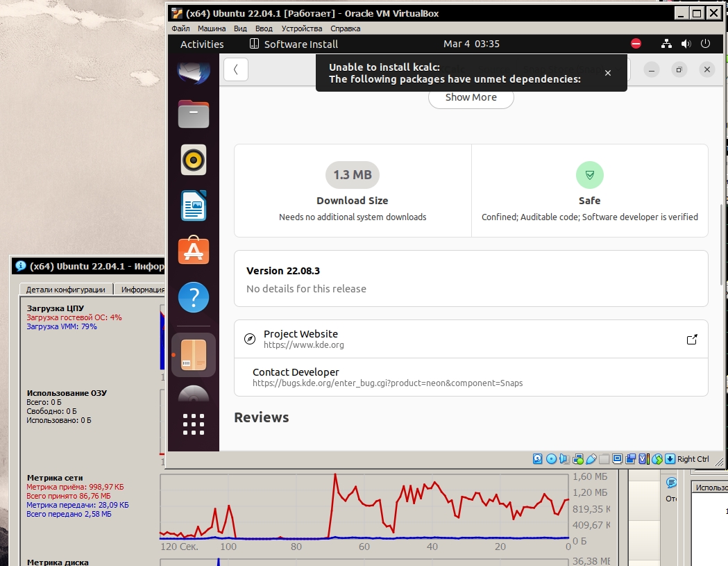728x566 pixels.
Task: Launch Thunderbird from the Ubuntu dock
Action: coord(194,72)
